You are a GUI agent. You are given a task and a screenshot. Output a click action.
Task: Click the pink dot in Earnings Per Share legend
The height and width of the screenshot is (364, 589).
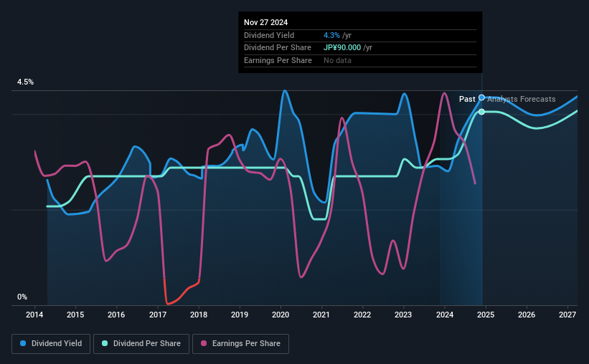click(204, 343)
